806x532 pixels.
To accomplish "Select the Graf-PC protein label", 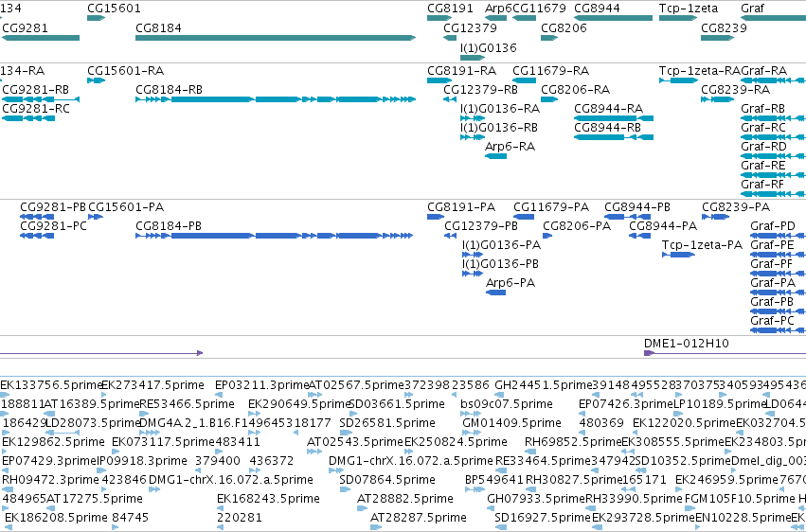I will pos(773,322).
